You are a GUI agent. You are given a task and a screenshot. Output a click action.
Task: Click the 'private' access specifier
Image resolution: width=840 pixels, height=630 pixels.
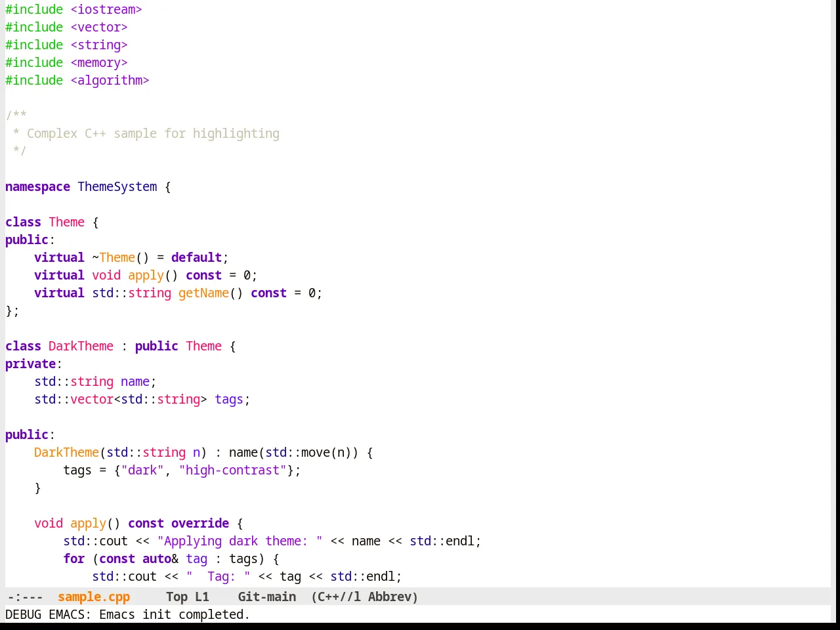point(30,364)
